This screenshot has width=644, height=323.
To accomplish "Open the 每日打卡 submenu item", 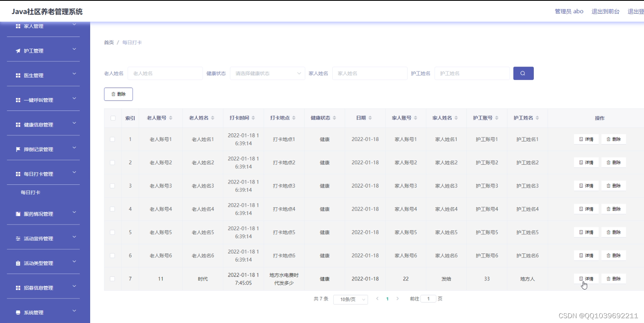I will tap(31, 192).
